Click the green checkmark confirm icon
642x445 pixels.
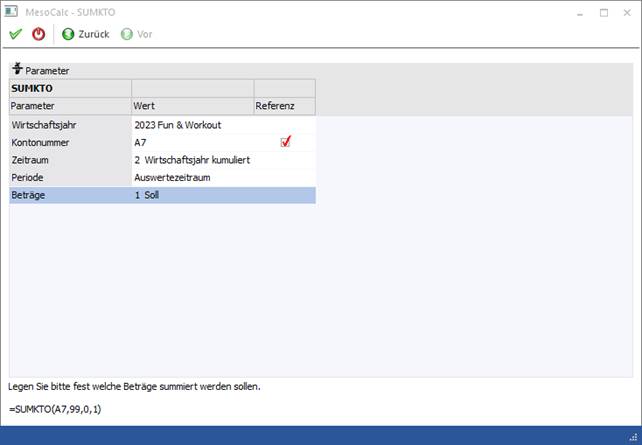(15, 34)
